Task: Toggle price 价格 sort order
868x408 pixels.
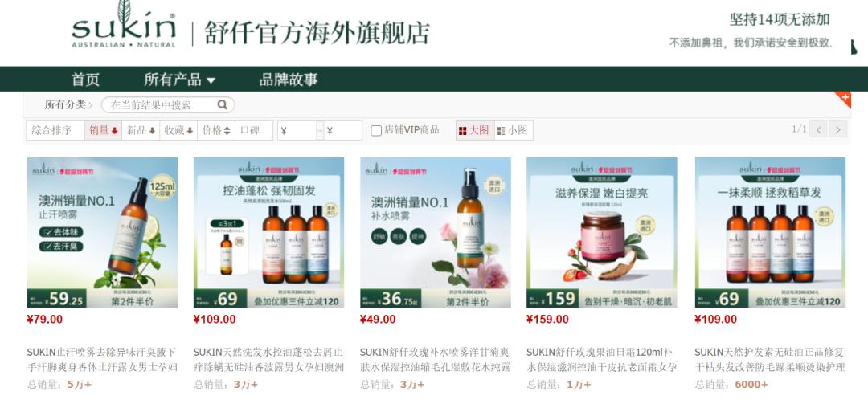Action: 216,130
